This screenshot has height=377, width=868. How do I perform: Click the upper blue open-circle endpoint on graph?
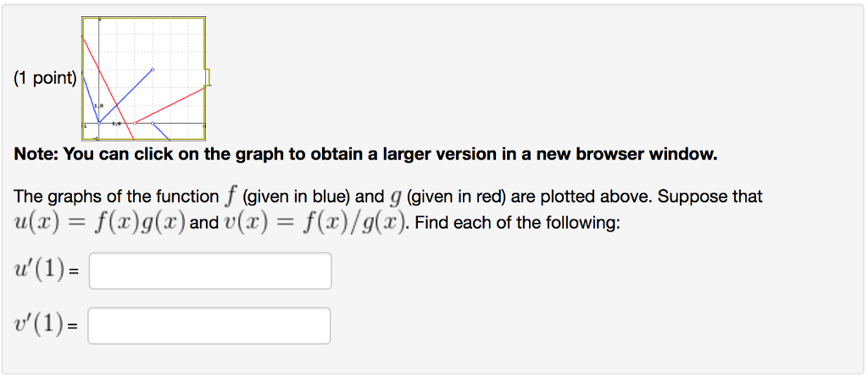point(153,69)
